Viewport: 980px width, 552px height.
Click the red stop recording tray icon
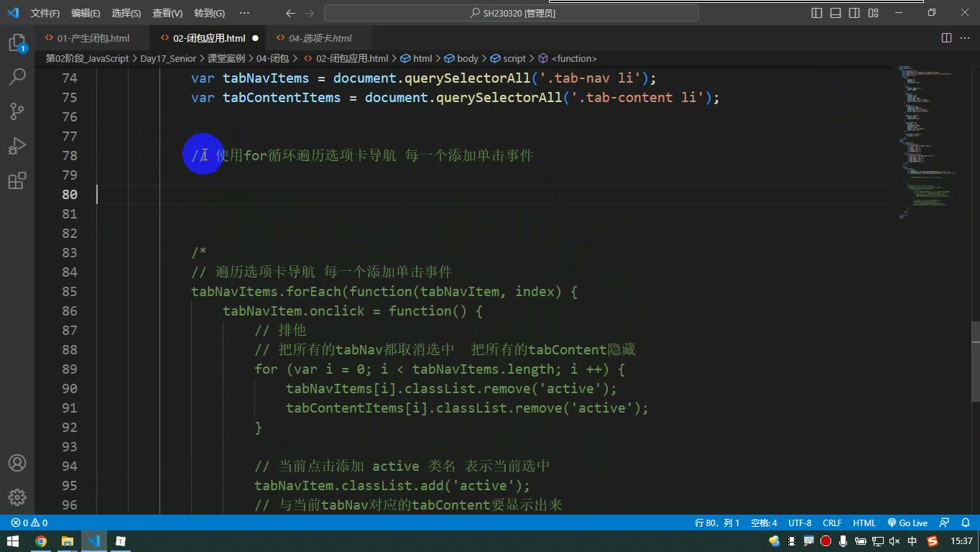click(x=826, y=541)
